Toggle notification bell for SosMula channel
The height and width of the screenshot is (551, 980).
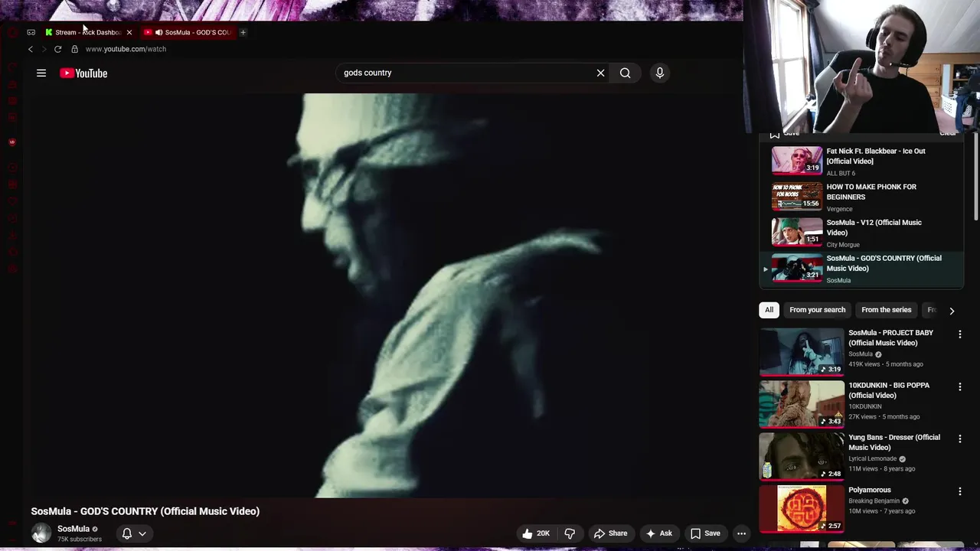(x=127, y=533)
